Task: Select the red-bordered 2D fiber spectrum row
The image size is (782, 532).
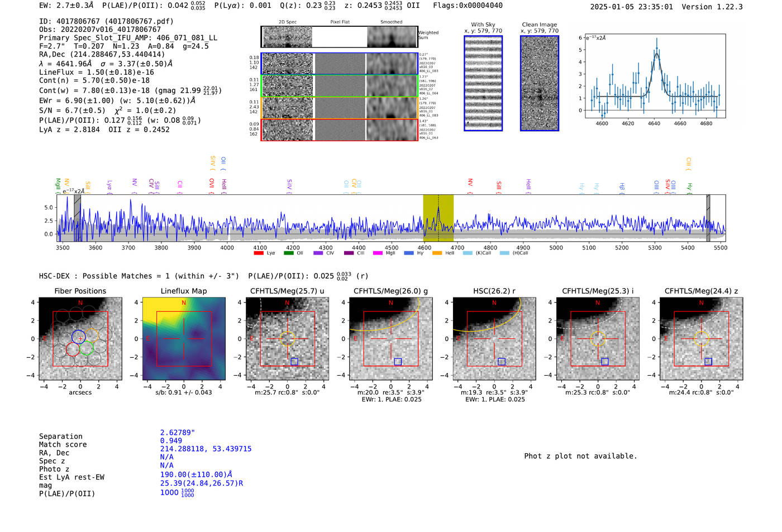Action: [x=339, y=130]
